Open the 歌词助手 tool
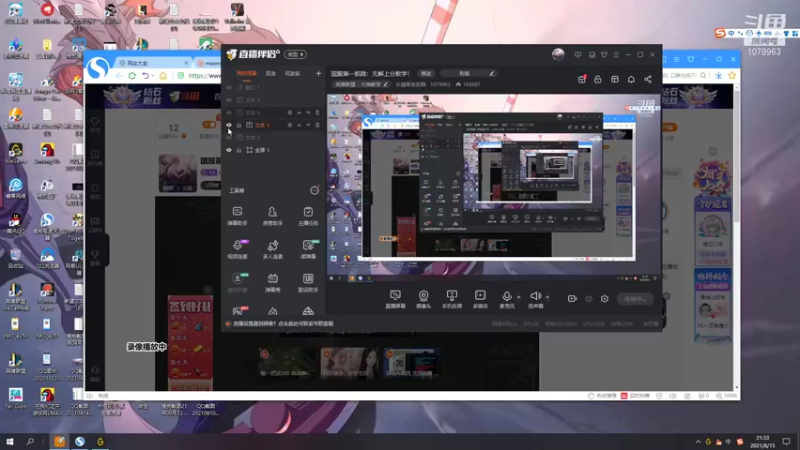This screenshot has height=450, width=800. pyautogui.click(x=308, y=282)
